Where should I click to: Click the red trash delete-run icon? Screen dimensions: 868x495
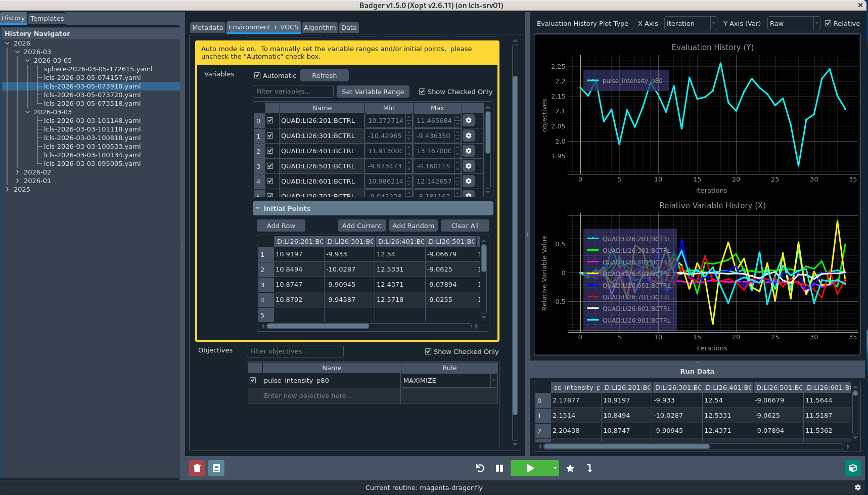pos(197,468)
